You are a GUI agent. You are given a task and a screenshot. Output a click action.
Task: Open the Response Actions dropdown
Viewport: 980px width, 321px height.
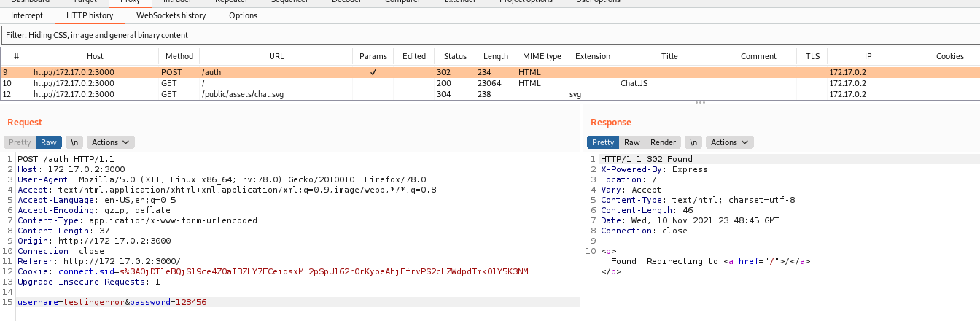pyautogui.click(x=731, y=142)
